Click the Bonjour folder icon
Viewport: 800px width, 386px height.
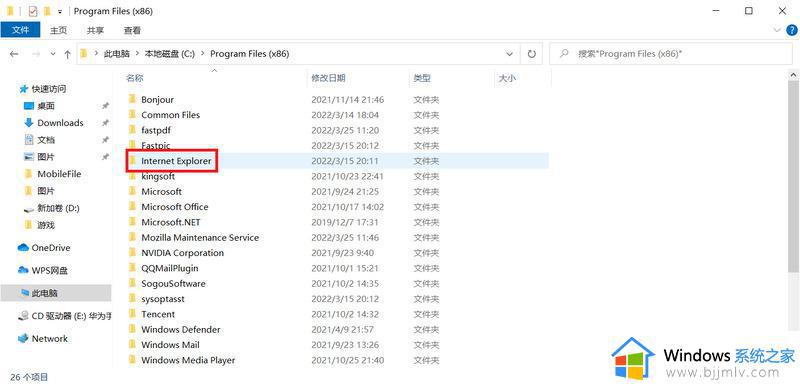tap(132, 99)
